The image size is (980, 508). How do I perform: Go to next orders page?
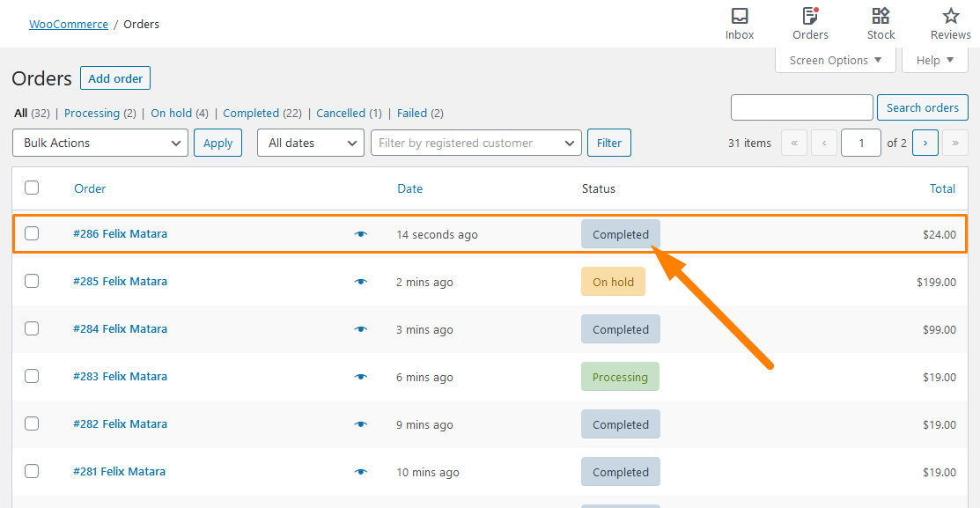pos(925,144)
